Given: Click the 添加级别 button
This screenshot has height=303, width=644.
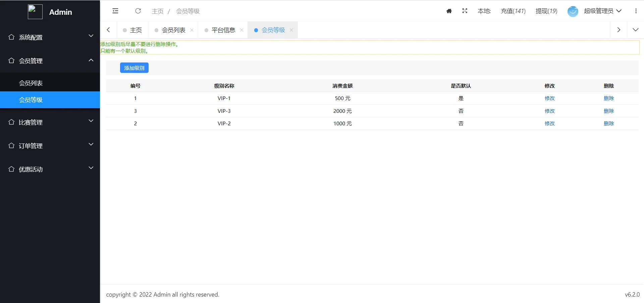Looking at the screenshot, I should click(134, 68).
